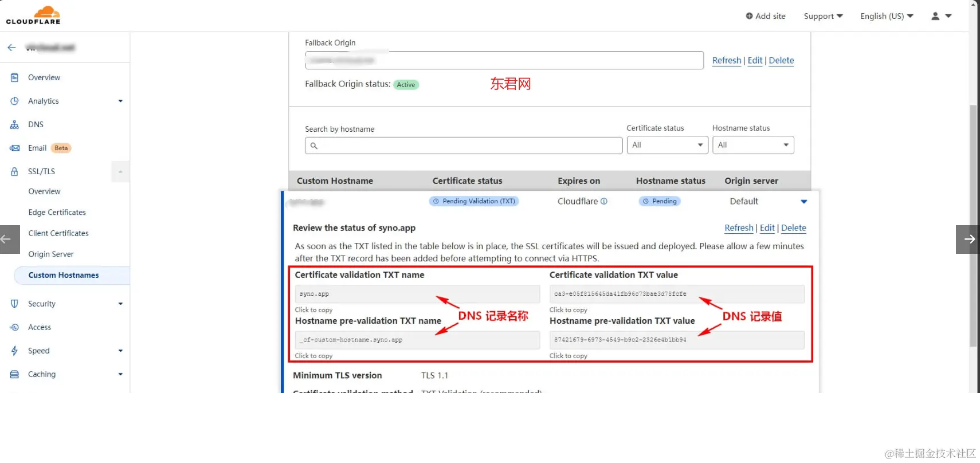Click the Pending Validation (TXT) status badge
The width and height of the screenshot is (980, 463).
coord(474,201)
